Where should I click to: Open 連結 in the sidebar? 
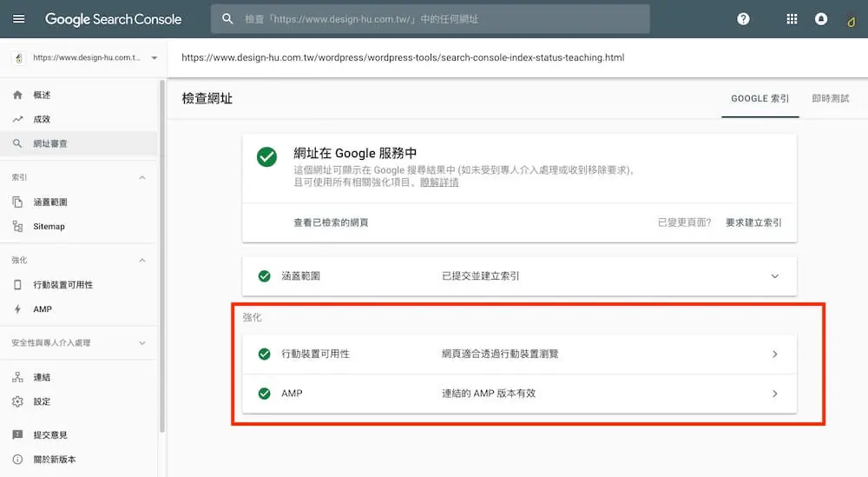pos(42,377)
